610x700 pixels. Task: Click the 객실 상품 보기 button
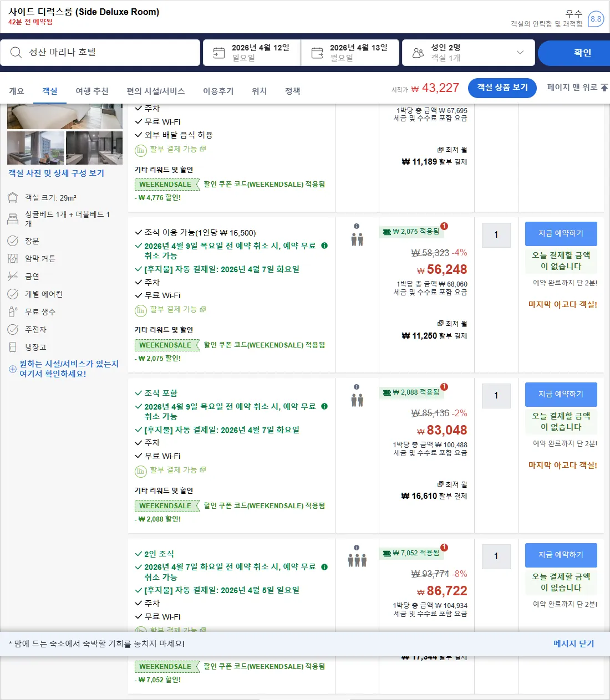tap(502, 88)
